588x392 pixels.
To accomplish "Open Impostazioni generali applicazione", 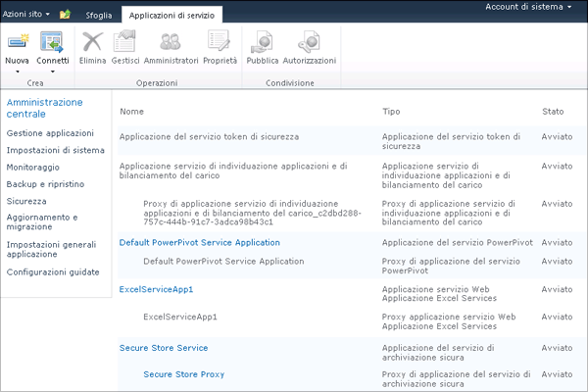I will click(51, 250).
